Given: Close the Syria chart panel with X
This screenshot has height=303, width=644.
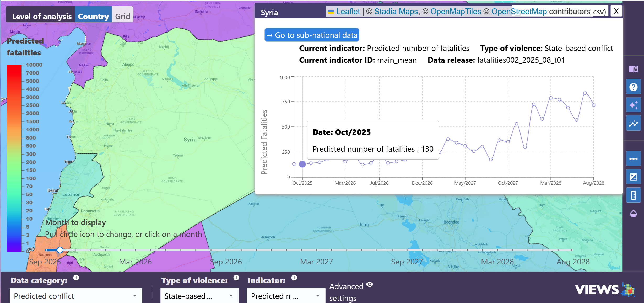Looking at the screenshot, I should point(616,11).
